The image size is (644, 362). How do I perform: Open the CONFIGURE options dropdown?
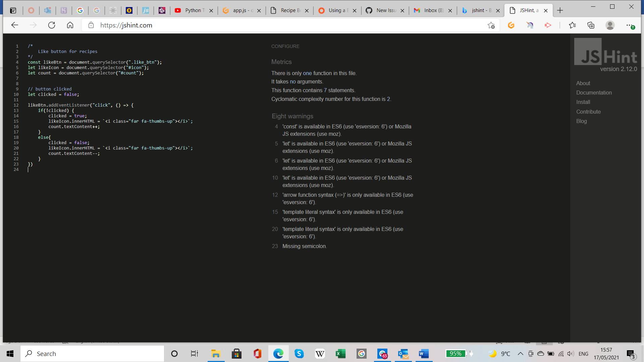click(x=285, y=46)
